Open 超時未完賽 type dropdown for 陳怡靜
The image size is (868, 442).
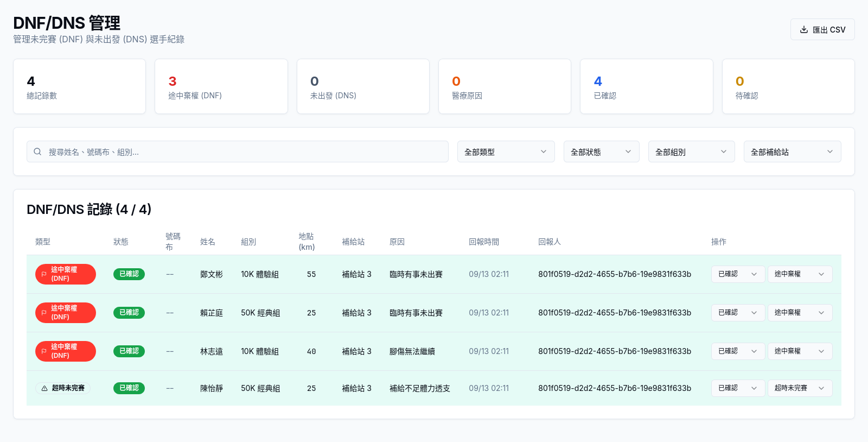pos(800,388)
